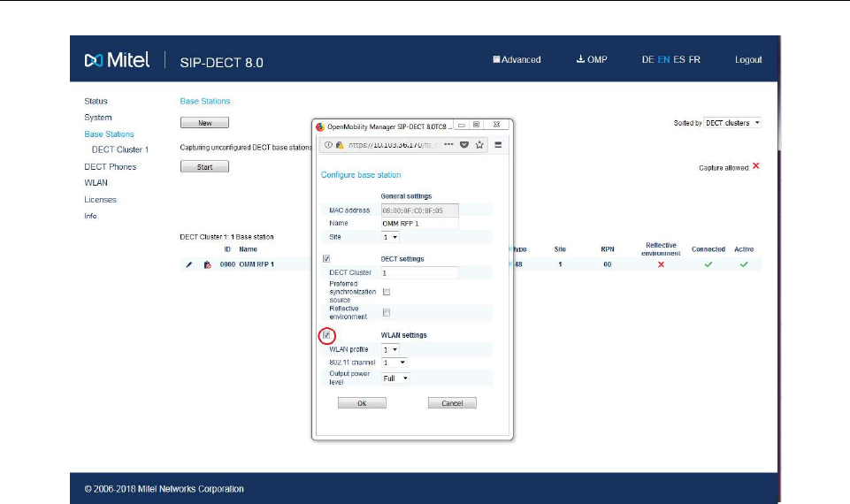The image size is (850, 504).
Task: Click the Pocket save icon in popup
Action: pos(464,145)
